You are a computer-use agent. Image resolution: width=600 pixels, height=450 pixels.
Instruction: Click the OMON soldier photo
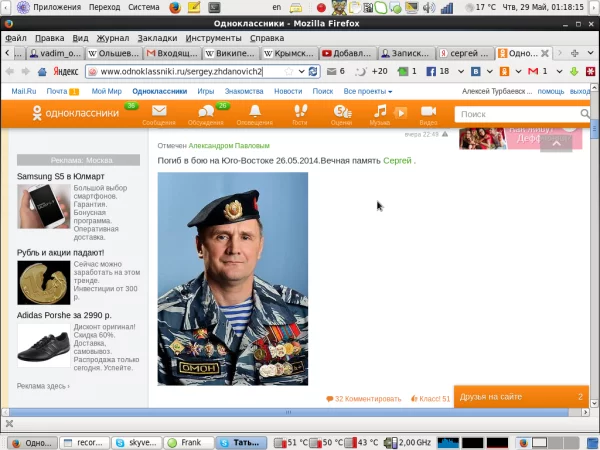[233, 278]
